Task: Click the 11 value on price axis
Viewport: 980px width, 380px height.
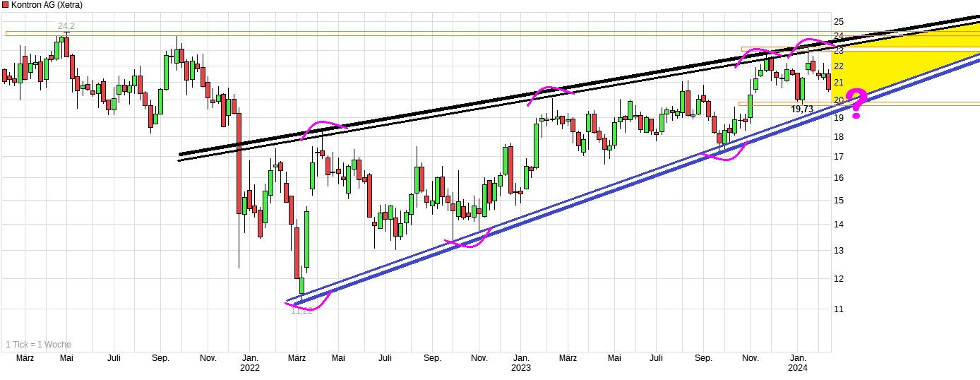Action: click(x=839, y=309)
